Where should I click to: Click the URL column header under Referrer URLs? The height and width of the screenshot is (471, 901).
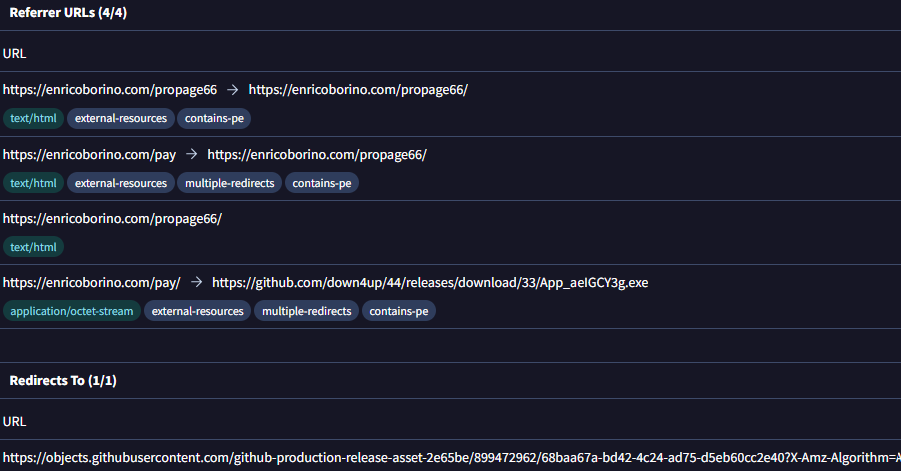[x=14, y=52]
